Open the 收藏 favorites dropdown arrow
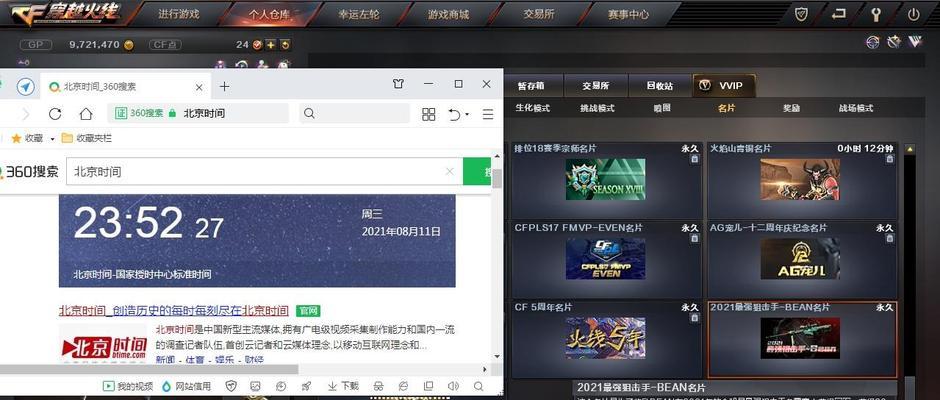 pyautogui.click(x=52, y=139)
